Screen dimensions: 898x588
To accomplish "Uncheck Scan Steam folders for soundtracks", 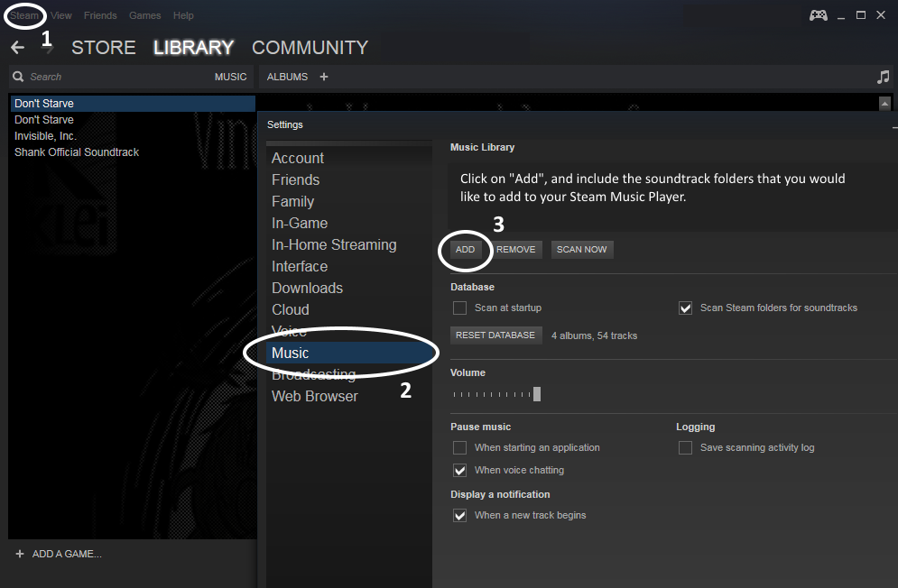I will pyautogui.click(x=686, y=308).
